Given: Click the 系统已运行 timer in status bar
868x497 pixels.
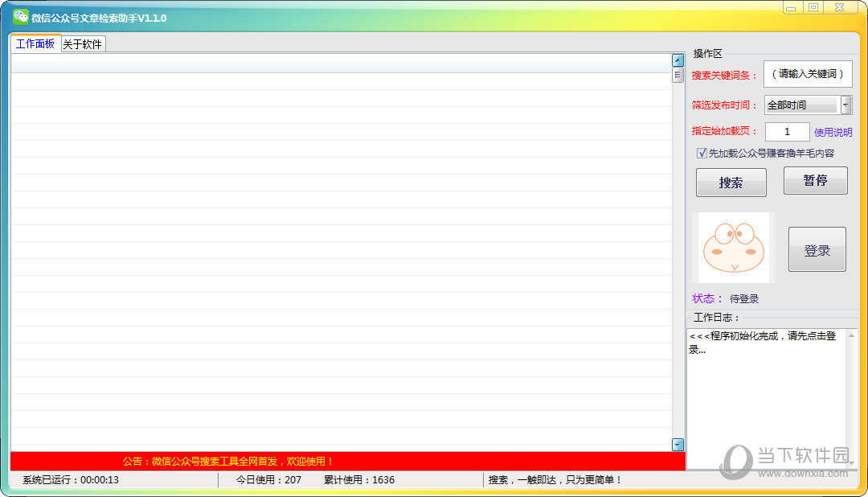Looking at the screenshot, I should [70, 480].
